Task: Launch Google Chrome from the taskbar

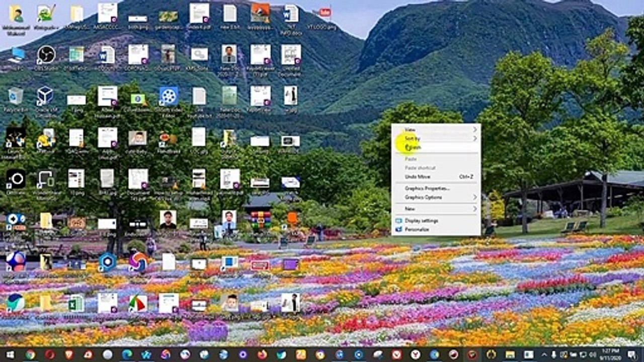Action: click(x=30, y=354)
